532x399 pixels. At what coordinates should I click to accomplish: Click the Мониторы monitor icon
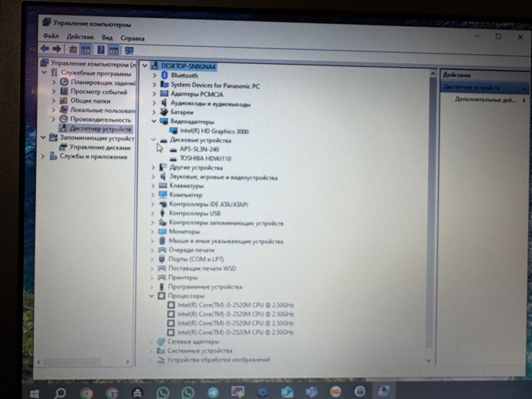(x=163, y=231)
